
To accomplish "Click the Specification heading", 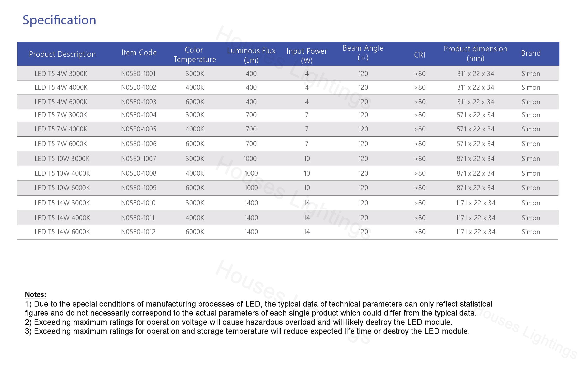I will 59,20.
